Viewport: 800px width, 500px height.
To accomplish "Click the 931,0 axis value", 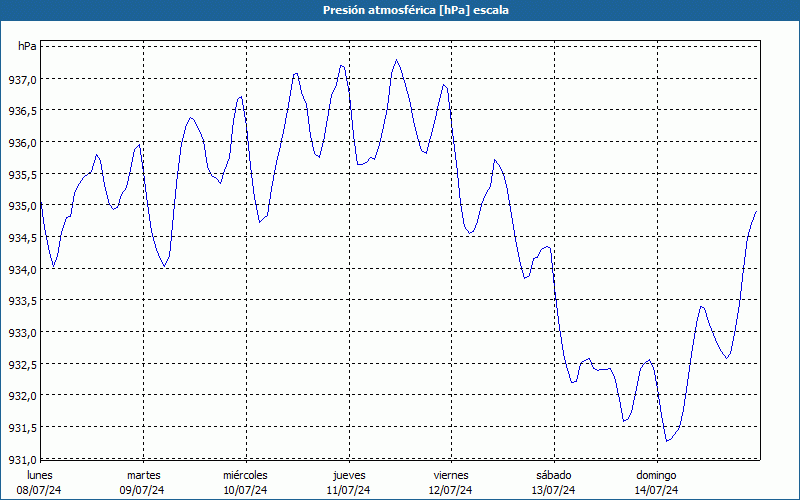I will [x=22, y=459].
